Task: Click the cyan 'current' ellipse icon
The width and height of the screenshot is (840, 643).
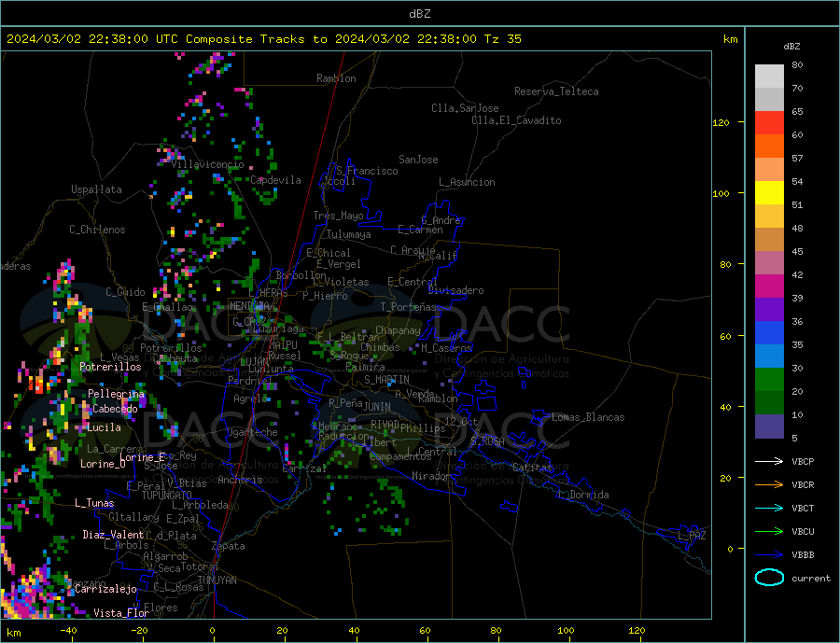Action: pyautogui.click(x=769, y=578)
